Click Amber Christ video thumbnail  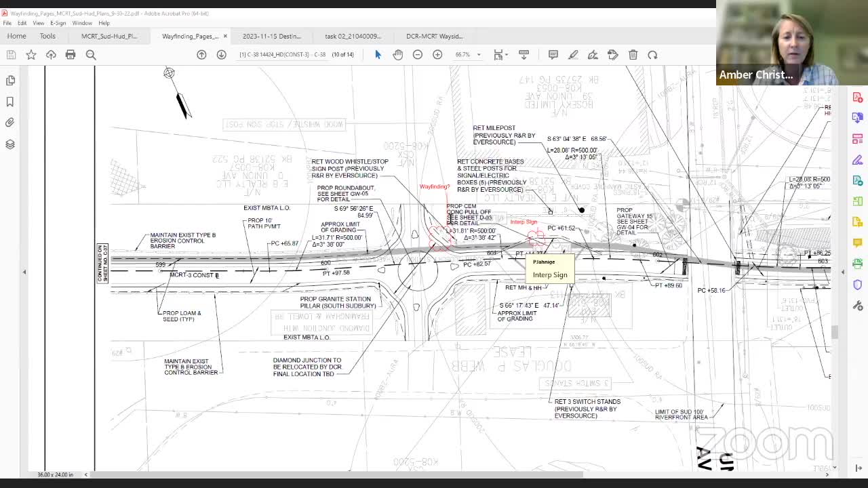[x=792, y=42]
